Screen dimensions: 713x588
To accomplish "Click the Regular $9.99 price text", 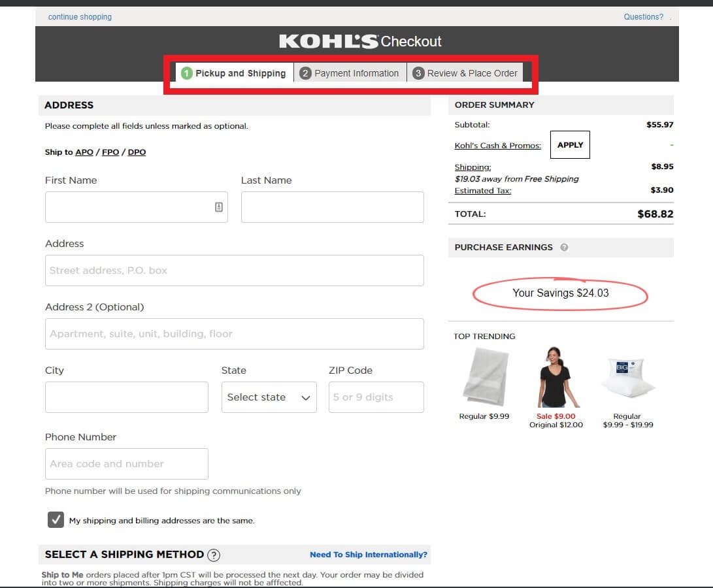I will 484,416.
